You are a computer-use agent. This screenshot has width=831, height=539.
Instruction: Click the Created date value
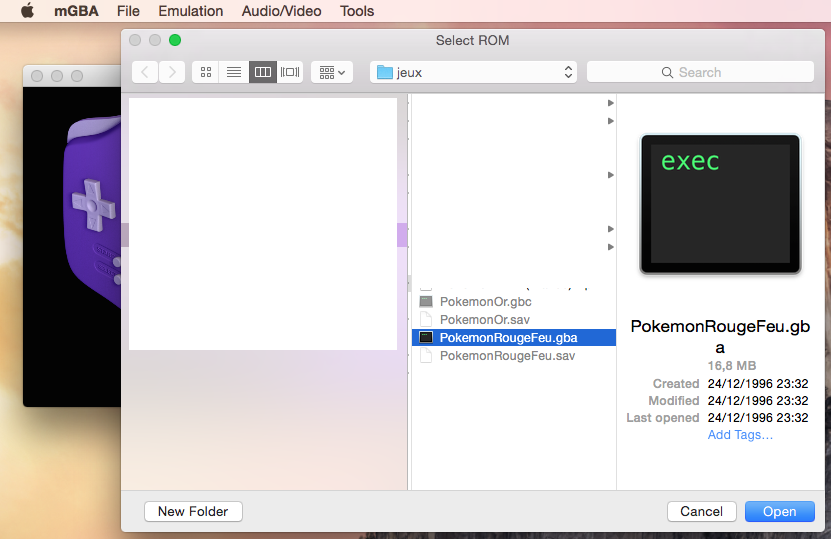tap(758, 384)
